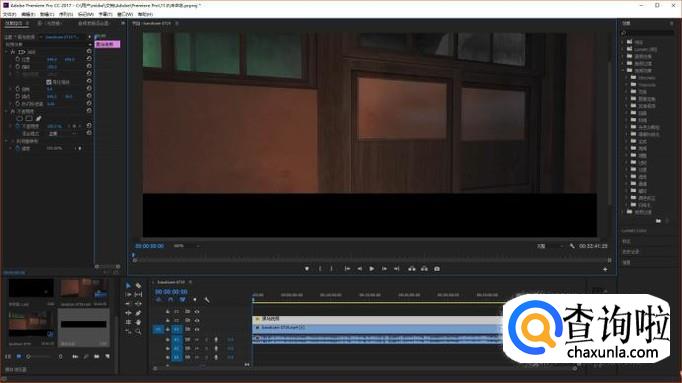
Task: Click the button editor plus in monitor
Action: tap(605, 270)
